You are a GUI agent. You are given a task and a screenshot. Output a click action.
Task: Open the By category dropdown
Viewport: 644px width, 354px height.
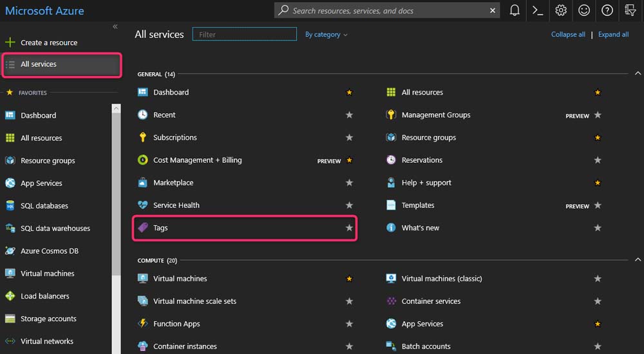[x=326, y=35]
